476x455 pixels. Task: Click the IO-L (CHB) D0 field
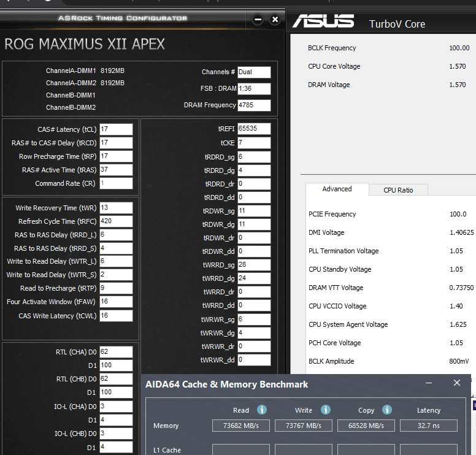tap(117, 434)
